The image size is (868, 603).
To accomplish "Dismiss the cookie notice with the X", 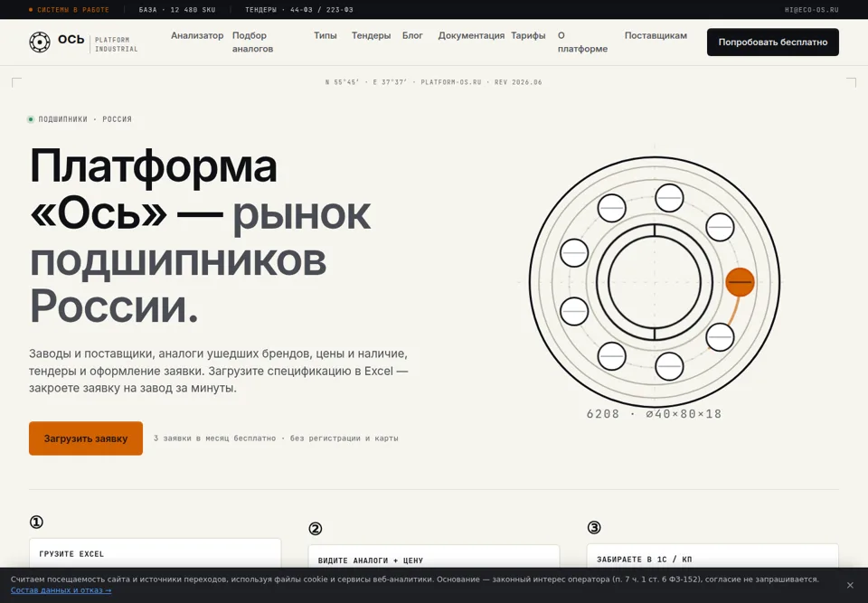I will [850, 585].
